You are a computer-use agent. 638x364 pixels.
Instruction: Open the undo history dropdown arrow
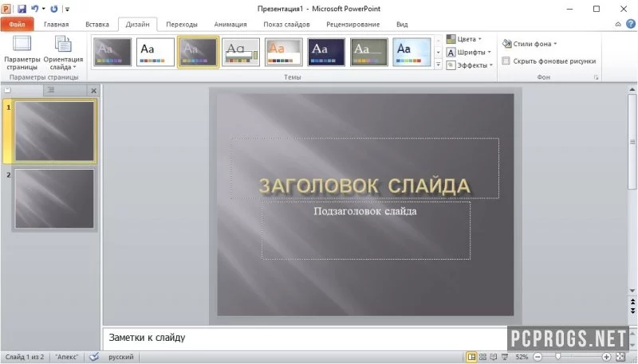click(44, 9)
